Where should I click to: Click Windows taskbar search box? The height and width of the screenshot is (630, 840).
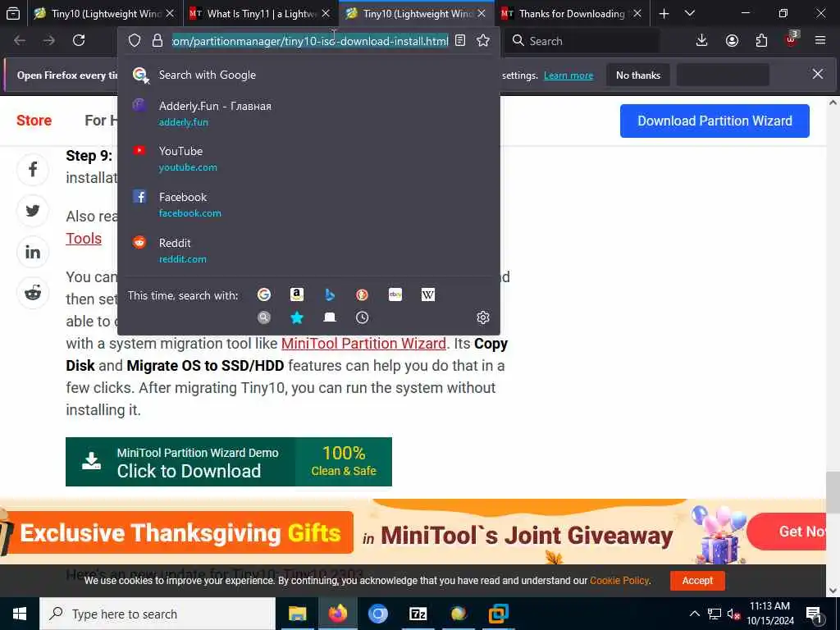157,614
